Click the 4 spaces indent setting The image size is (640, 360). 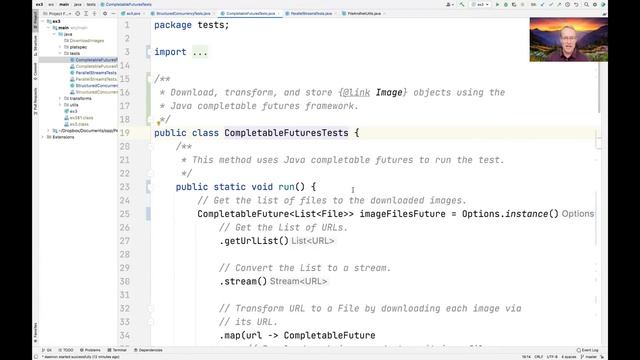569,357
